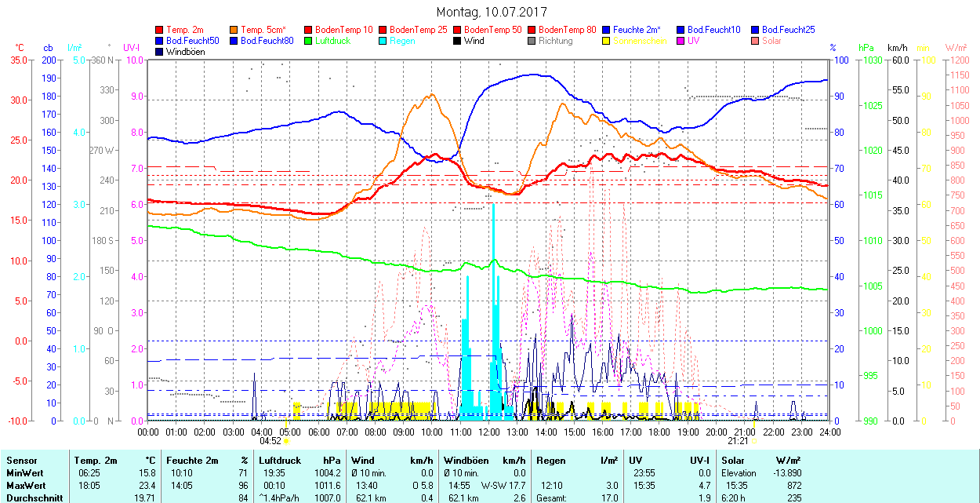
Task: Click the orange Temp. 5cm* legend swatch
Action: tap(234, 29)
